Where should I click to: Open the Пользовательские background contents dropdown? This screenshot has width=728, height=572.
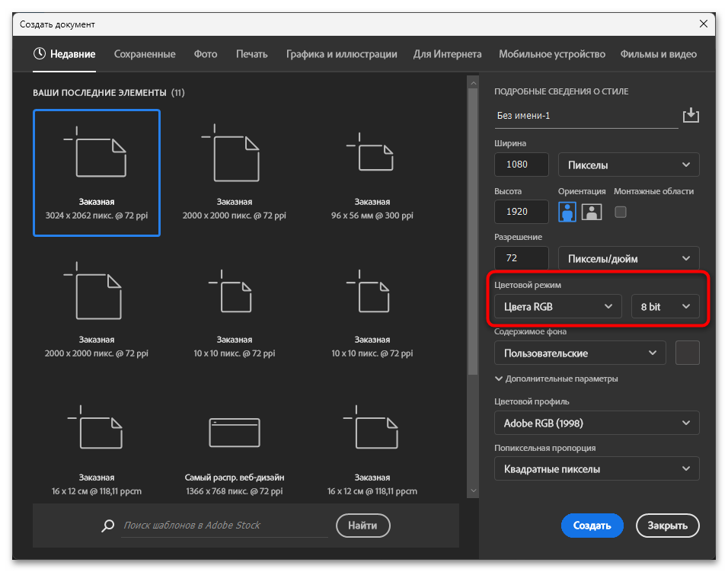pos(580,353)
